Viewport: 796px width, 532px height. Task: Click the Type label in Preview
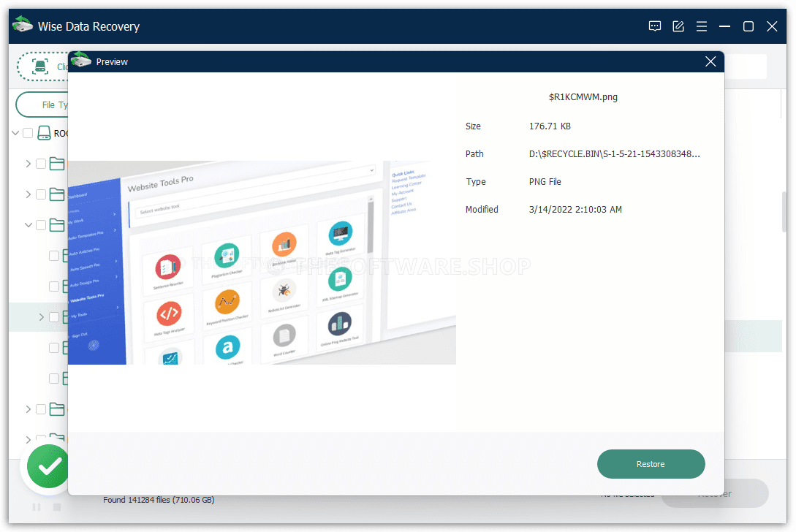[x=476, y=182]
